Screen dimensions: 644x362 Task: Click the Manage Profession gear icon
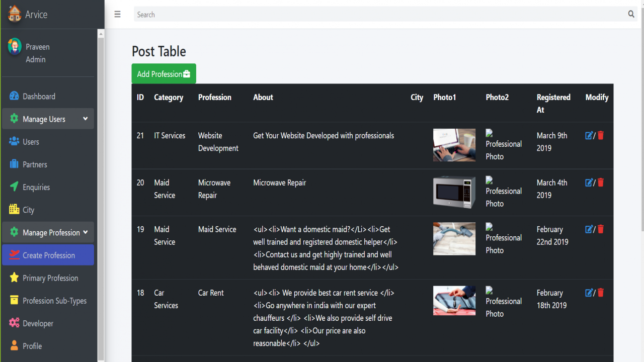(14, 232)
